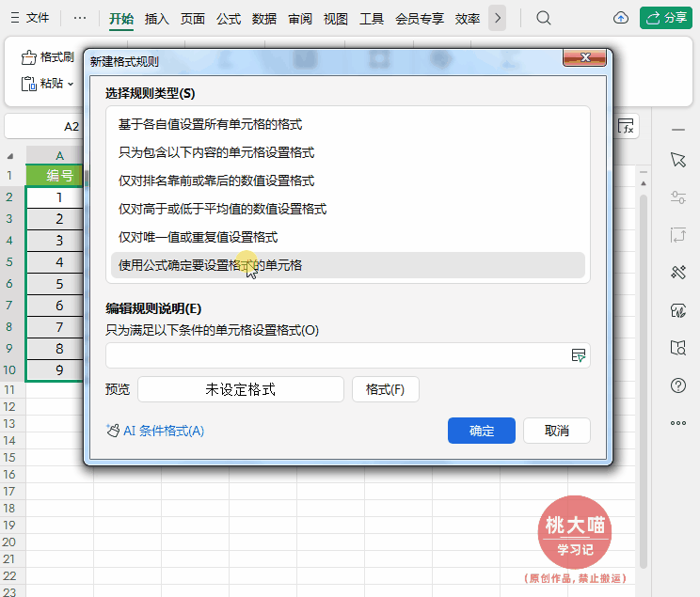Open the 页面 ribbon tab
This screenshot has height=597, width=700.
(193, 19)
